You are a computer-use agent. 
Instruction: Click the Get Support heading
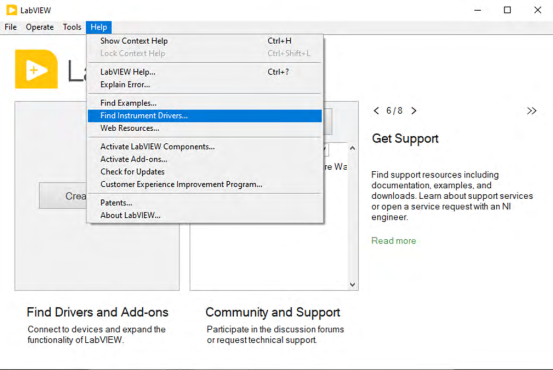tap(405, 139)
